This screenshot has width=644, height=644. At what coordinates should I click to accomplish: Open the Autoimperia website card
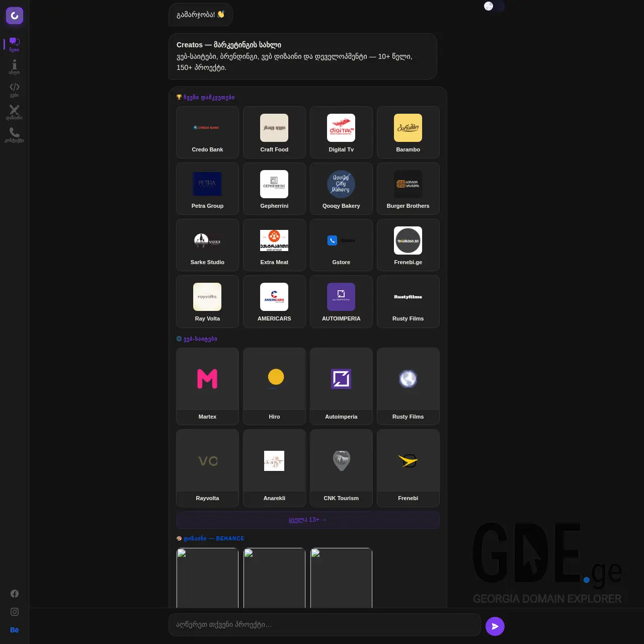pyautogui.click(x=341, y=386)
